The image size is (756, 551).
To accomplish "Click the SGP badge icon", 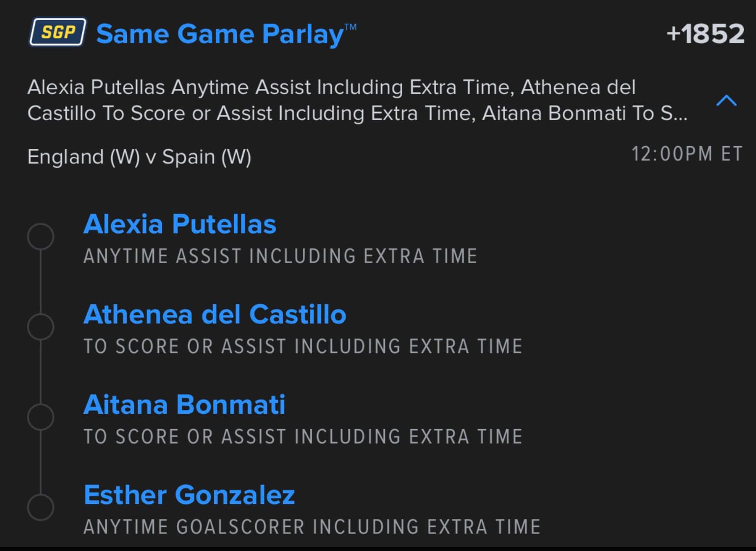I will pos(58,32).
